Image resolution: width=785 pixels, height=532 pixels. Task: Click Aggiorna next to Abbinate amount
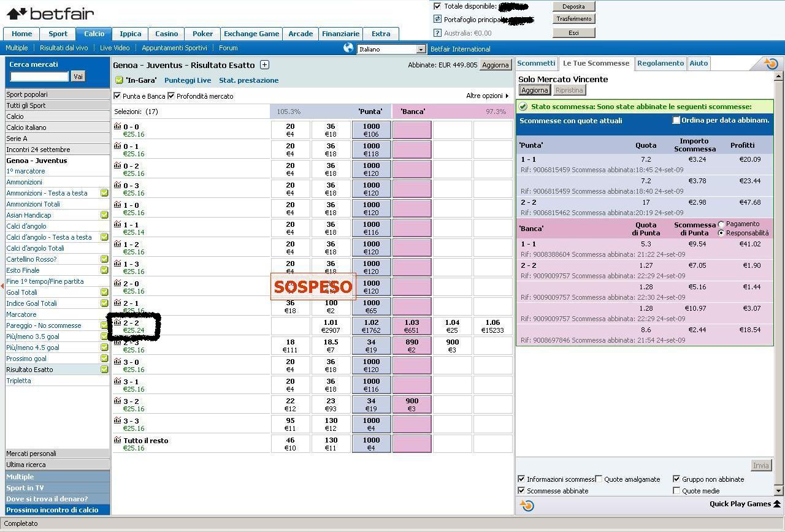[x=495, y=65]
